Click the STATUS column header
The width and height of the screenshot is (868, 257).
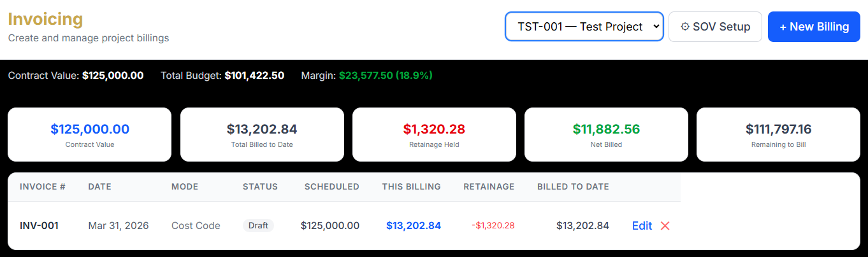(260, 187)
